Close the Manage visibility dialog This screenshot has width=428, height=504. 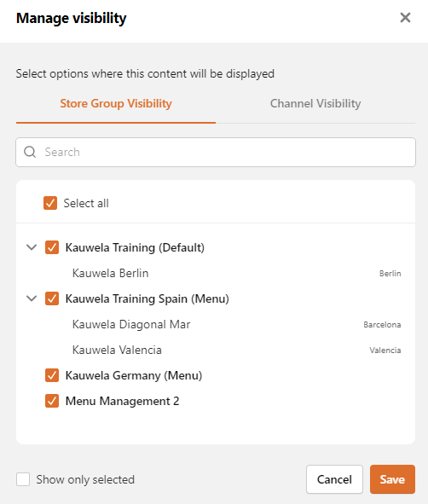point(405,18)
